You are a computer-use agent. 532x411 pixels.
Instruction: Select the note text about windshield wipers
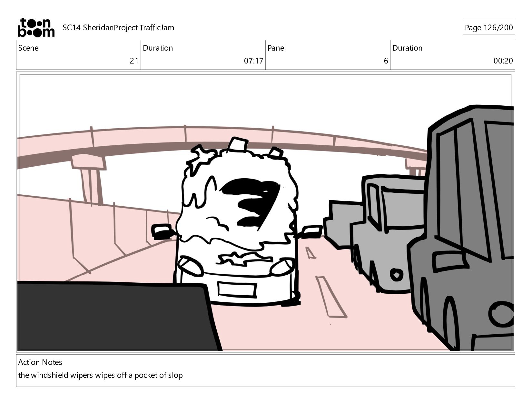tap(101, 375)
